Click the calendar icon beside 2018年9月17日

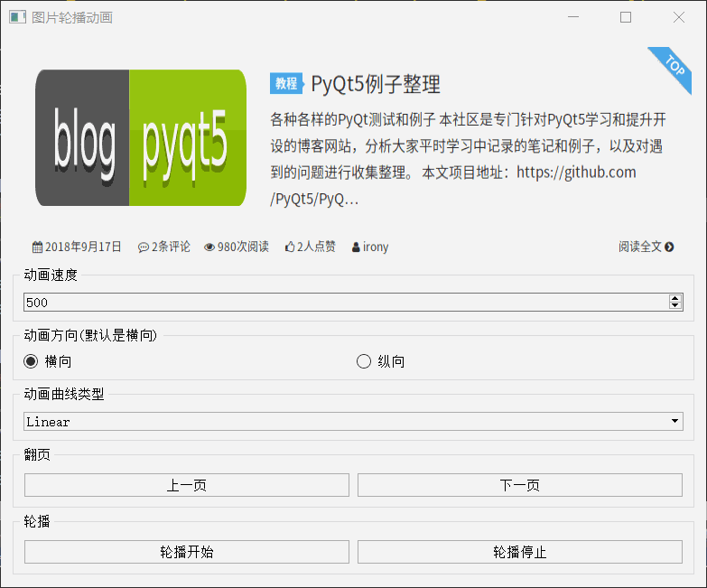point(37,247)
